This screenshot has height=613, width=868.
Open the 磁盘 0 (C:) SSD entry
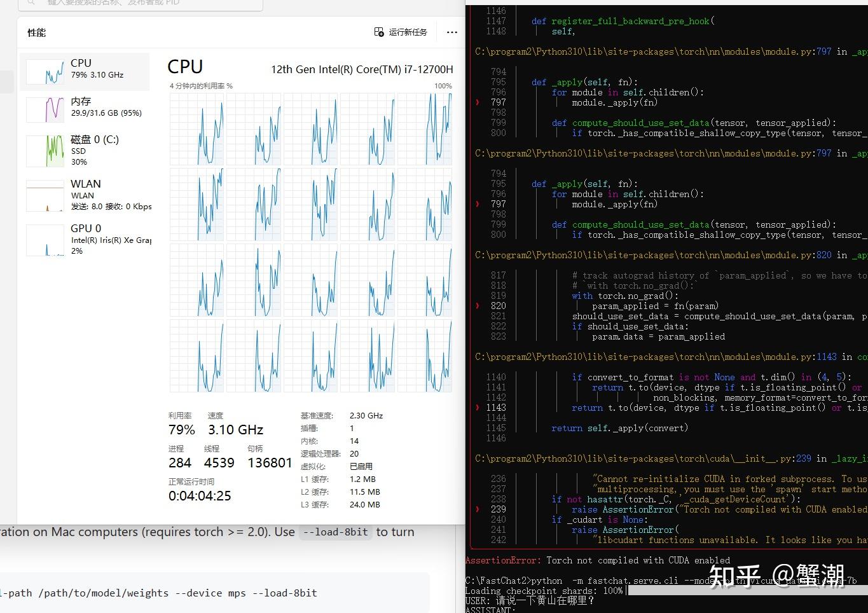click(x=85, y=150)
